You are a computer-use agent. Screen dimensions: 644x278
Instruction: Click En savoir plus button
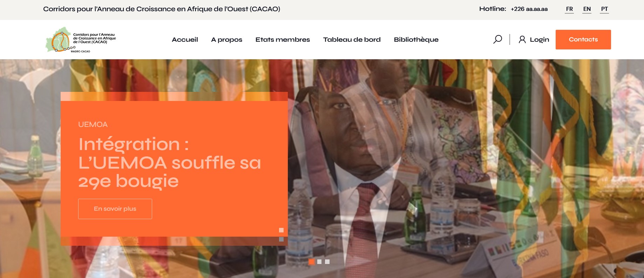point(115,209)
